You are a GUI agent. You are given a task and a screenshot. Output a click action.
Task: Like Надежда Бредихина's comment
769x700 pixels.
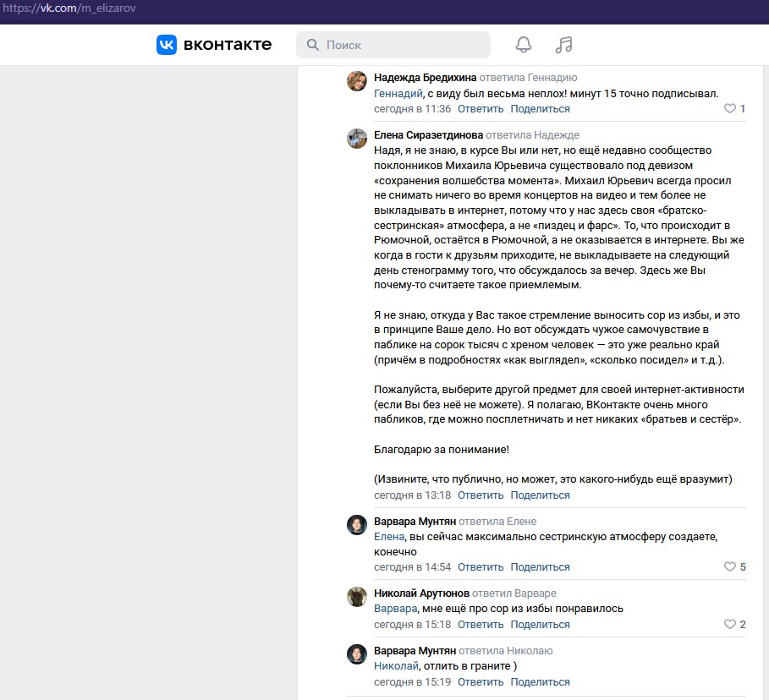tap(730, 108)
